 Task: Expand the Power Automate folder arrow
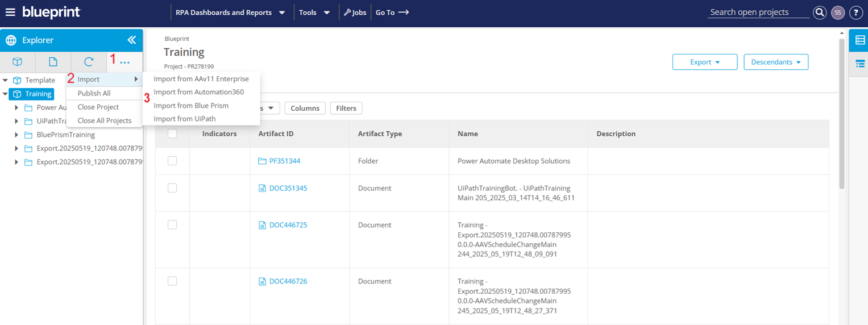point(16,107)
